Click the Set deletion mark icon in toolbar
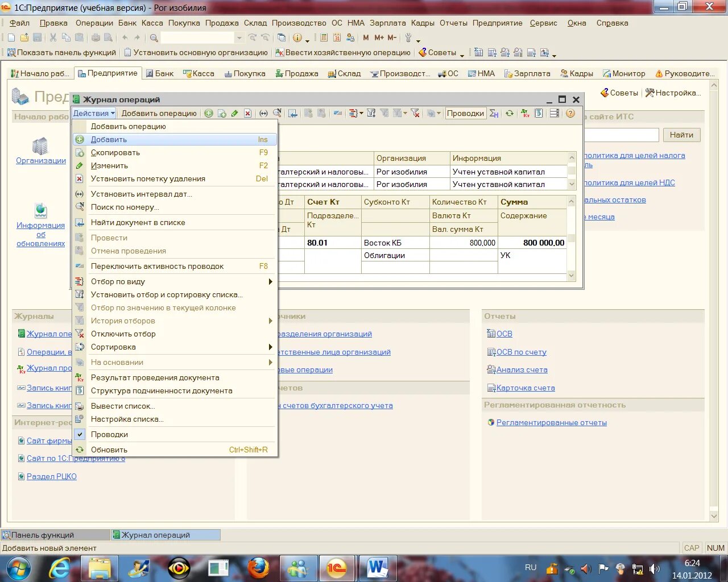This screenshot has width=728, height=582. point(248,113)
